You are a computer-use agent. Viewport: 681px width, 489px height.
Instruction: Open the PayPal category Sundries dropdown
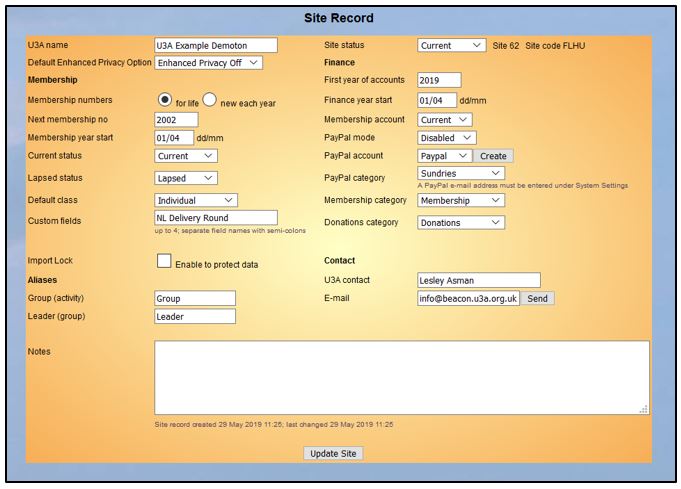click(x=460, y=174)
